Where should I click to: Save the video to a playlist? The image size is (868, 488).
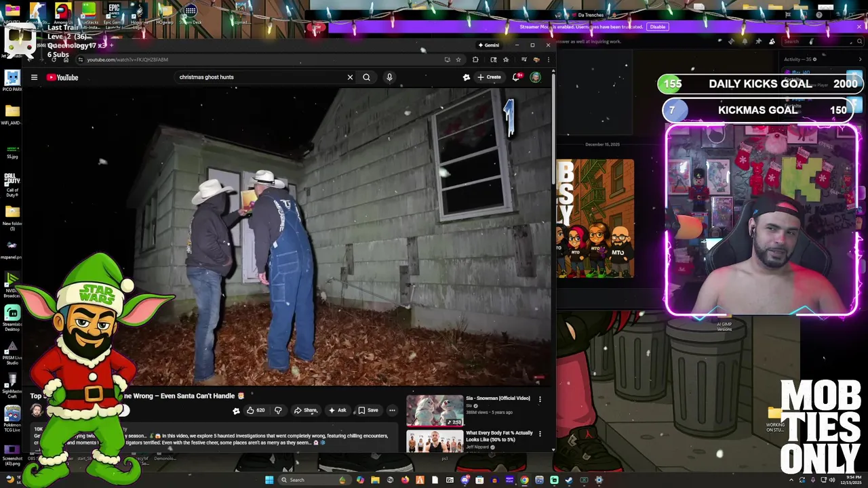368,410
